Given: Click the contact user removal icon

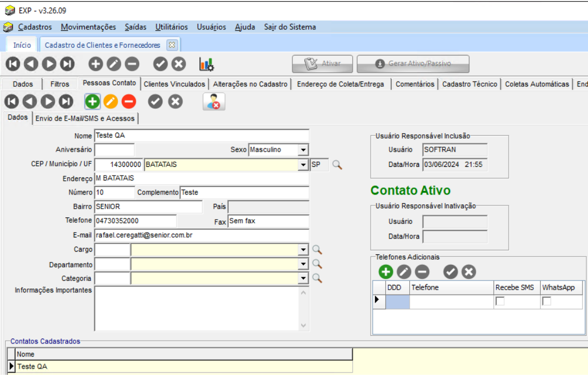Looking at the screenshot, I should [x=214, y=102].
